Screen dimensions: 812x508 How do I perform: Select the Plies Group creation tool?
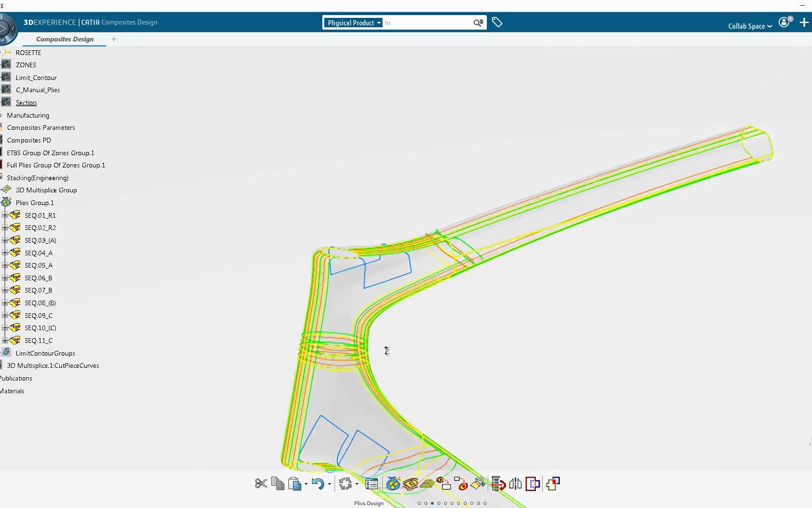(x=394, y=484)
